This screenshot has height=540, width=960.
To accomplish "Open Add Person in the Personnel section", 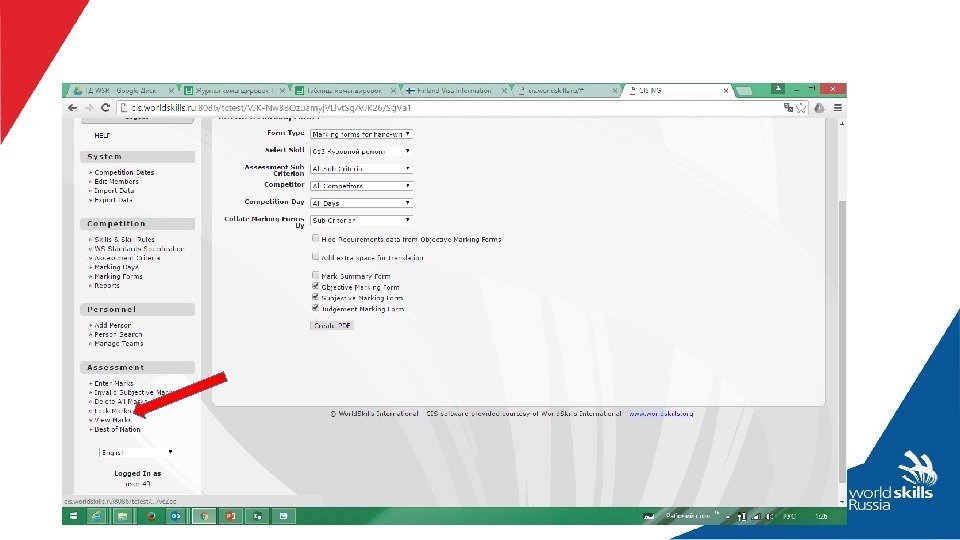I will click(113, 326).
